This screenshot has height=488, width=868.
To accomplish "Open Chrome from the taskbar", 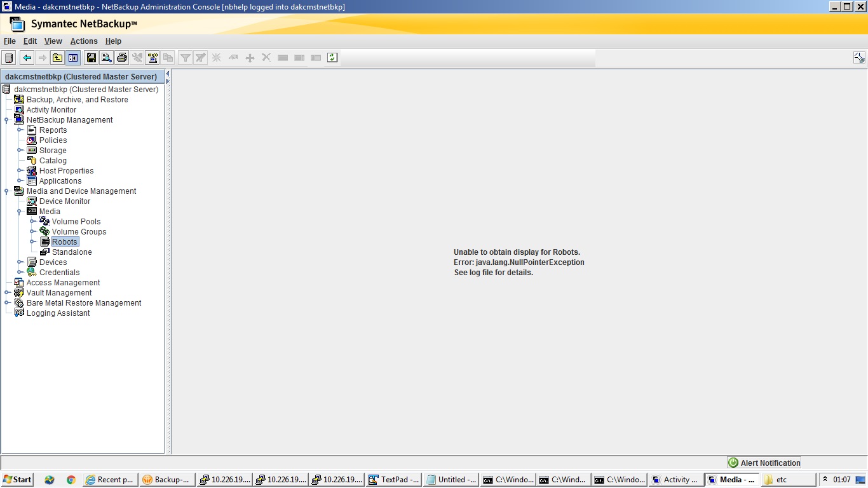I will (x=71, y=480).
